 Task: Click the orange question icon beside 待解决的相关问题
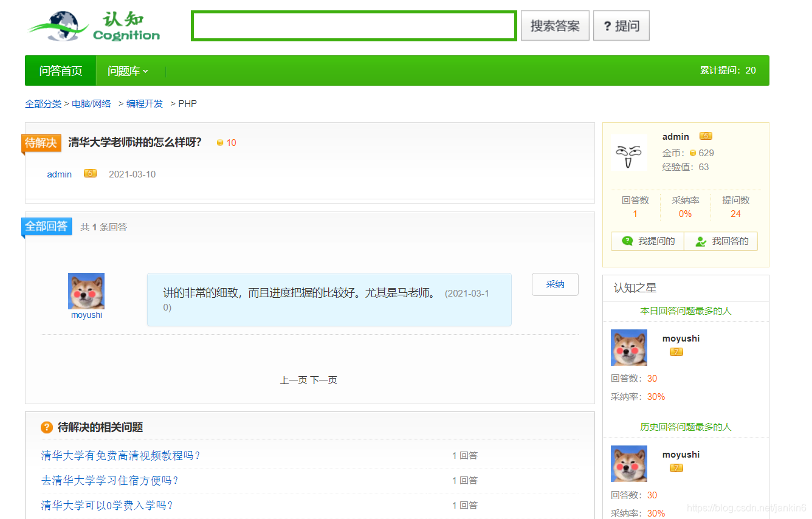[47, 427]
